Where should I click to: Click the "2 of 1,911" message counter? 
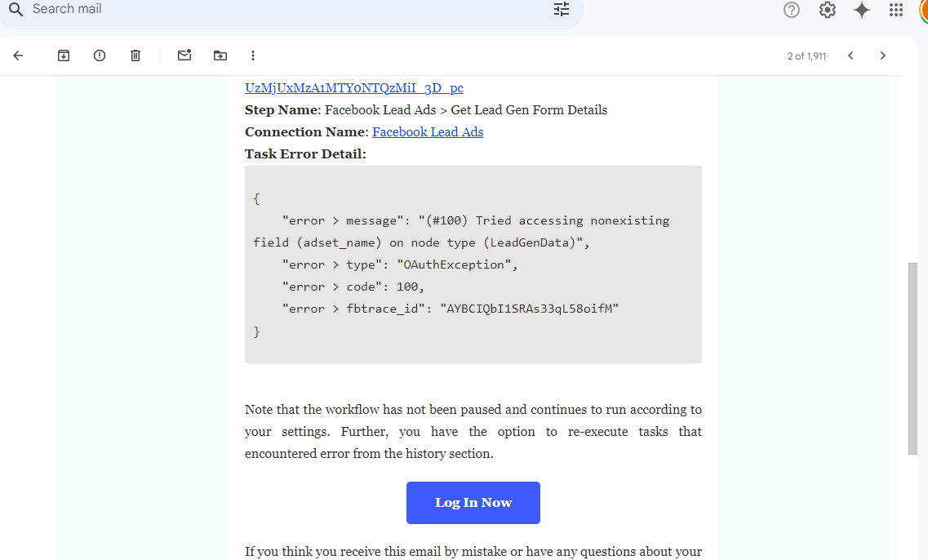[806, 56]
